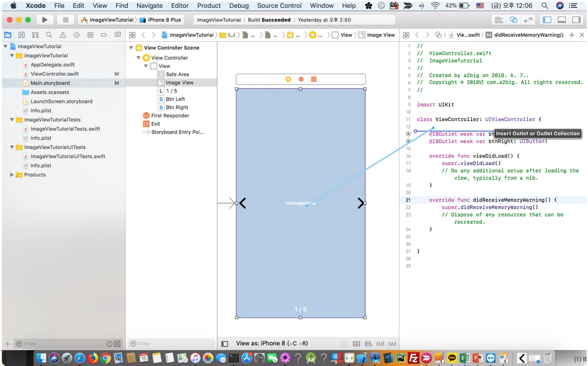Switch to the Standard editor
588x366 pixels.
(498, 20)
